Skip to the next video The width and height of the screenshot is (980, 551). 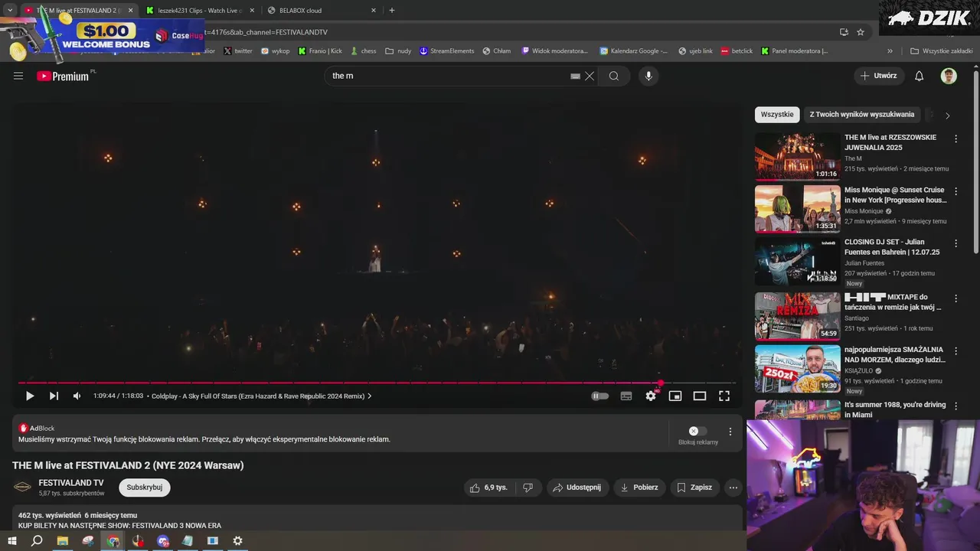(54, 396)
